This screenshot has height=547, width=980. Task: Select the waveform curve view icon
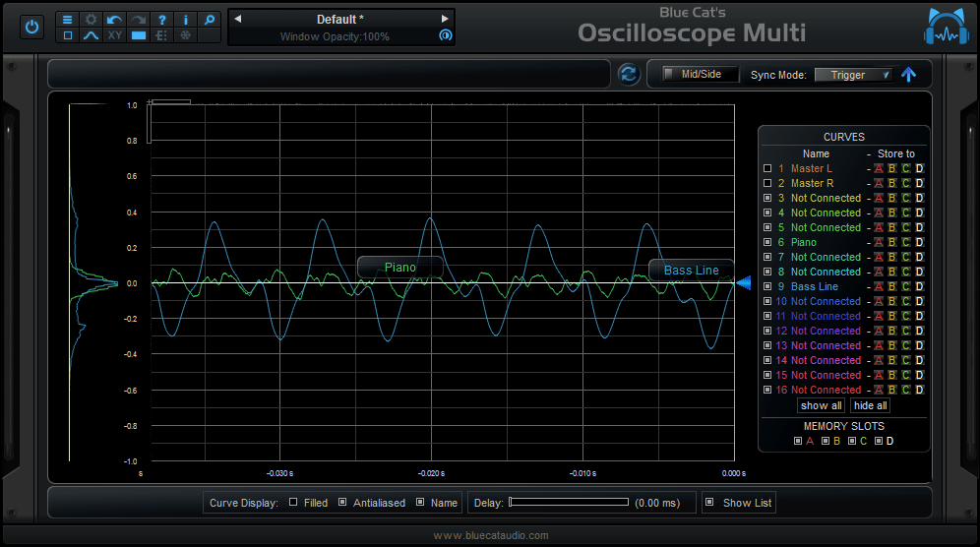(x=92, y=35)
